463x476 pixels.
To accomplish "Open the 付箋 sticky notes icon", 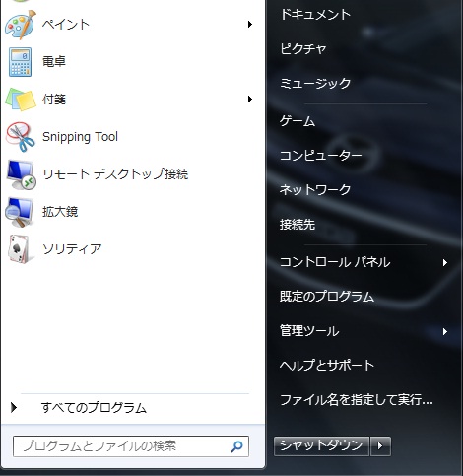I will 21,100.
